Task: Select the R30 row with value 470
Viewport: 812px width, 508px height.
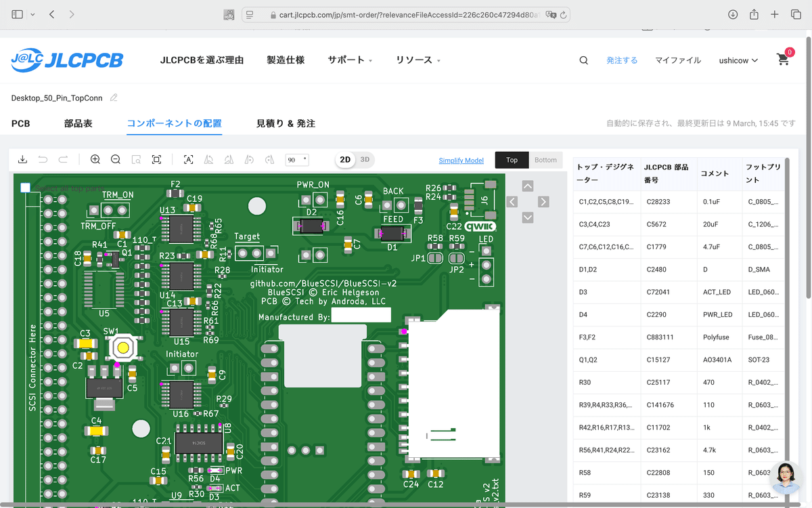Action: [679, 382]
